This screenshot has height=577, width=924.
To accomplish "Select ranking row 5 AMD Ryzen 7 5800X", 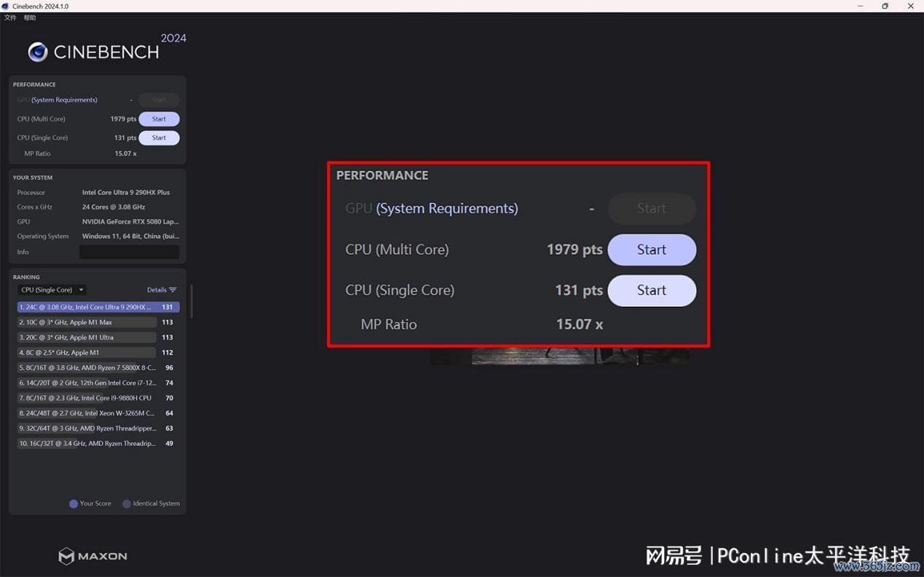I will coord(98,367).
